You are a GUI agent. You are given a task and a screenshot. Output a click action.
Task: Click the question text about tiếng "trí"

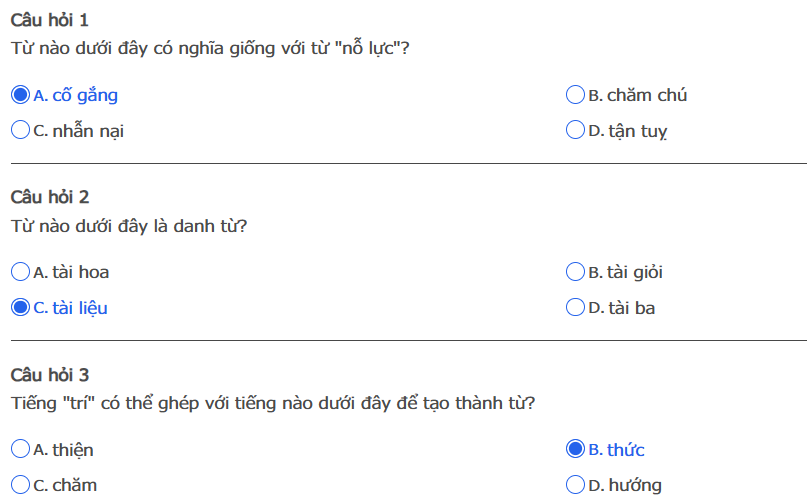pos(273,403)
